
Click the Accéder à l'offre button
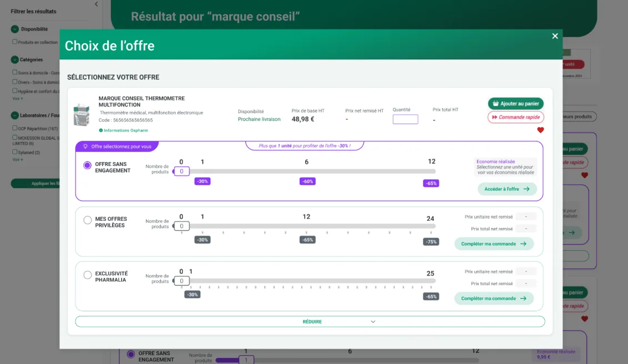[x=507, y=189]
